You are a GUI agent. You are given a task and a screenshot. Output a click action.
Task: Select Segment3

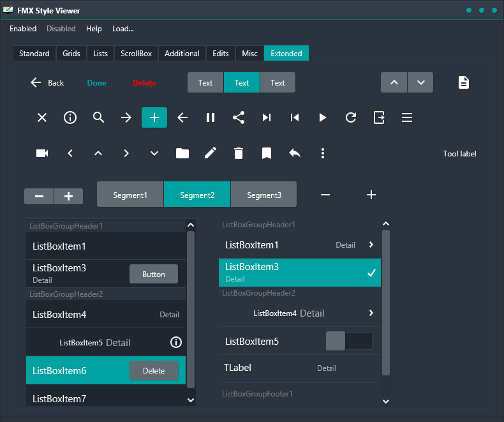[264, 194]
